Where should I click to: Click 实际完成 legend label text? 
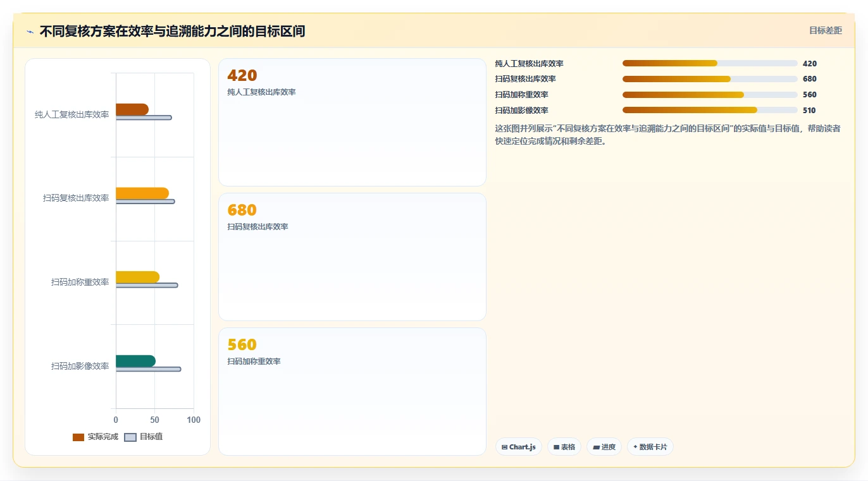pos(103,437)
